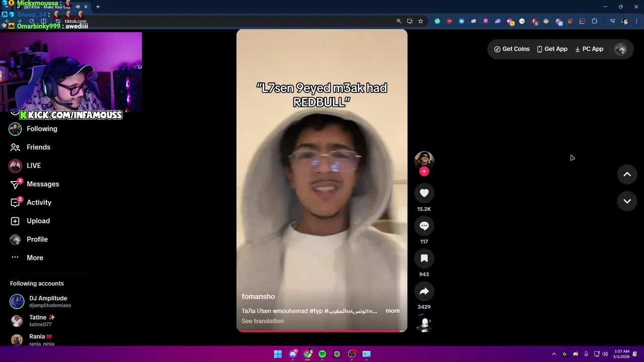644x362 pixels.
Task: Bookmark this page with star icon
Action: (x=421, y=21)
